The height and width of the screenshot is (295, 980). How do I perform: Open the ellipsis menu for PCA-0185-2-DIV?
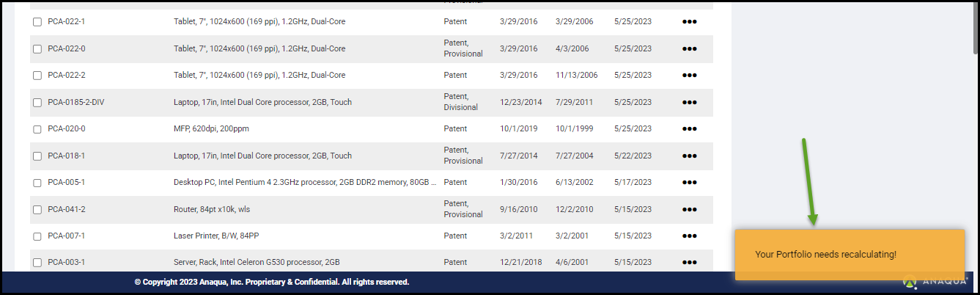pyautogui.click(x=689, y=103)
